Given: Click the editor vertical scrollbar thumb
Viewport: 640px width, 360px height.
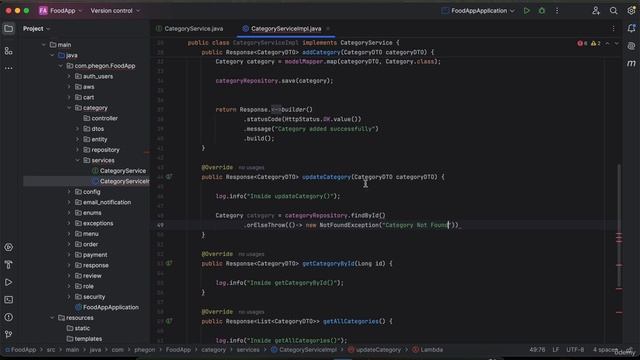Looking at the screenshot, I should click(x=619, y=225).
